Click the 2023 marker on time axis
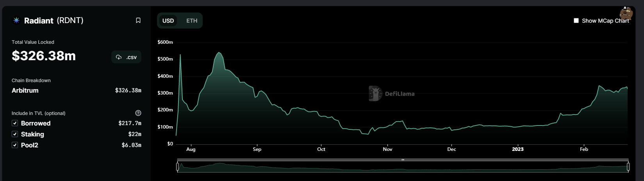This screenshot has width=644, height=181. [517, 149]
